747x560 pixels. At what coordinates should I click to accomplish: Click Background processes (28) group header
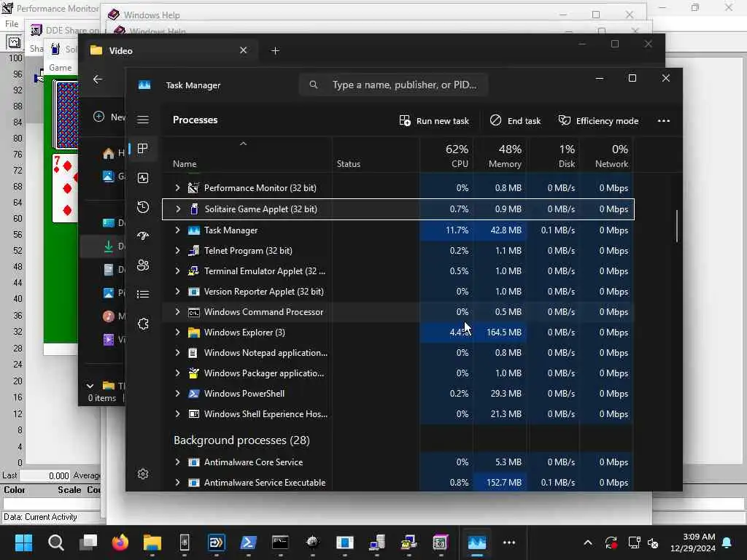(x=241, y=440)
